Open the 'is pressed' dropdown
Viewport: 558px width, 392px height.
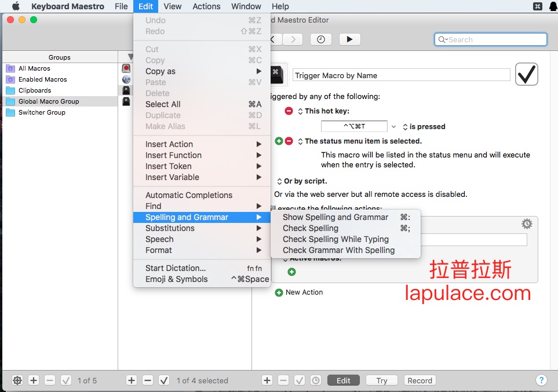(394, 126)
